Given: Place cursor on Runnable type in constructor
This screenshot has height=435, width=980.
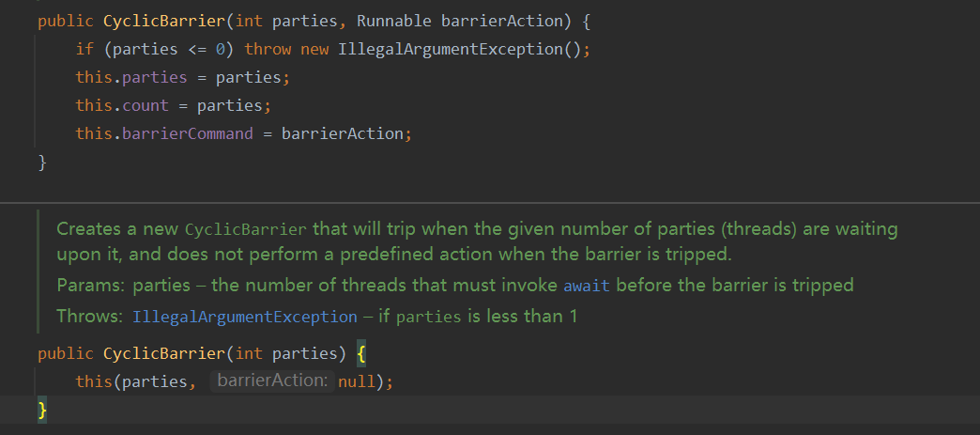Looking at the screenshot, I should [393, 22].
